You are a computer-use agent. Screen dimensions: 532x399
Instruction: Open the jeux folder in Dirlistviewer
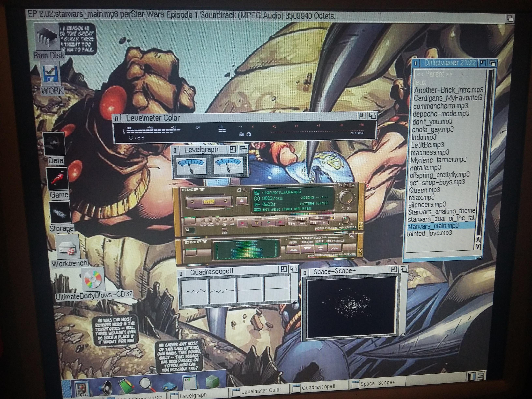(420, 82)
